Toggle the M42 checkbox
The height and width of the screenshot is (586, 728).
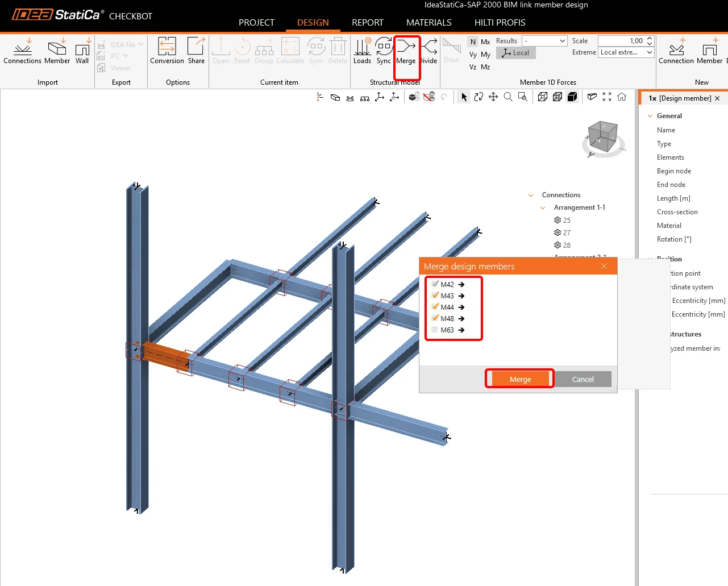pos(435,284)
